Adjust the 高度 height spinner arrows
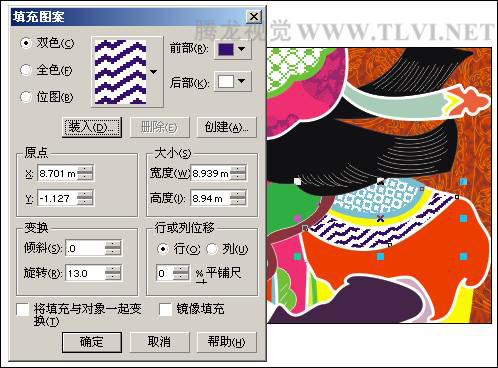Screen dimensions: 498x368 238,199
